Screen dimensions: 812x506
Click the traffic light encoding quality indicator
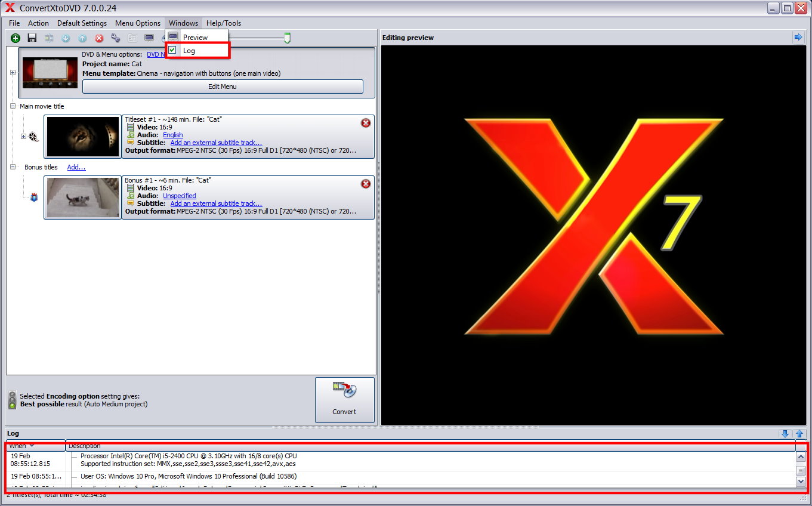(x=12, y=400)
